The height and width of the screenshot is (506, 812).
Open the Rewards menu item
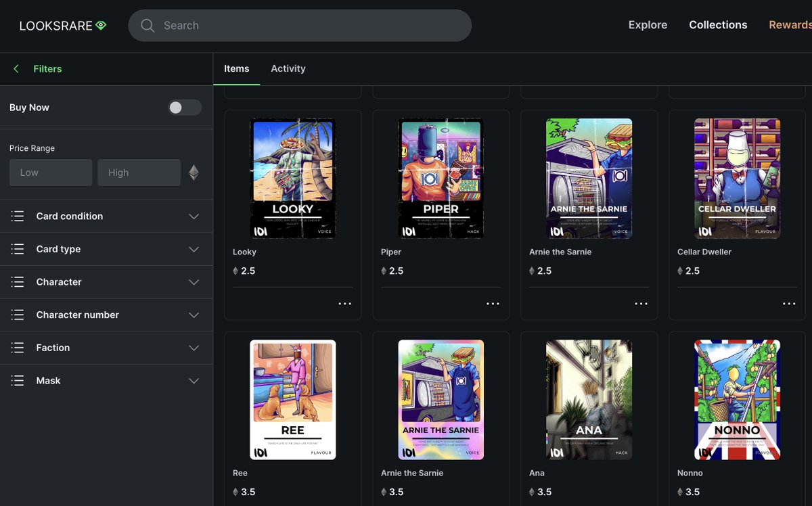[790, 25]
